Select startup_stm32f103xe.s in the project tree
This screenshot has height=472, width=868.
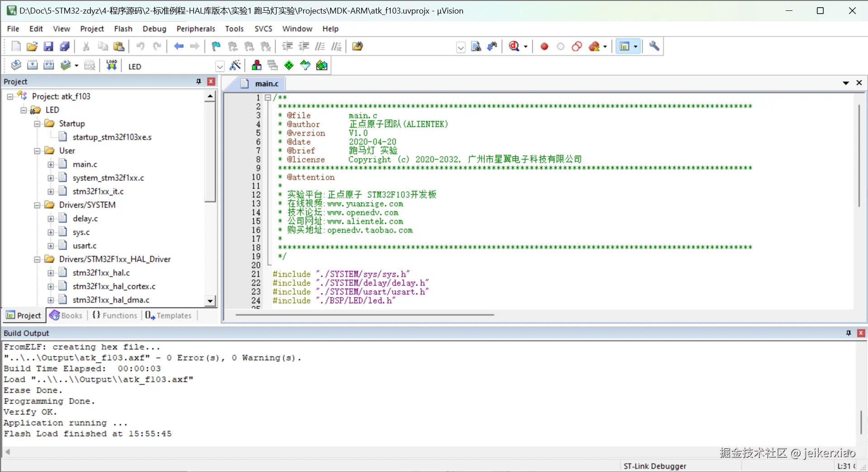click(x=112, y=137)
